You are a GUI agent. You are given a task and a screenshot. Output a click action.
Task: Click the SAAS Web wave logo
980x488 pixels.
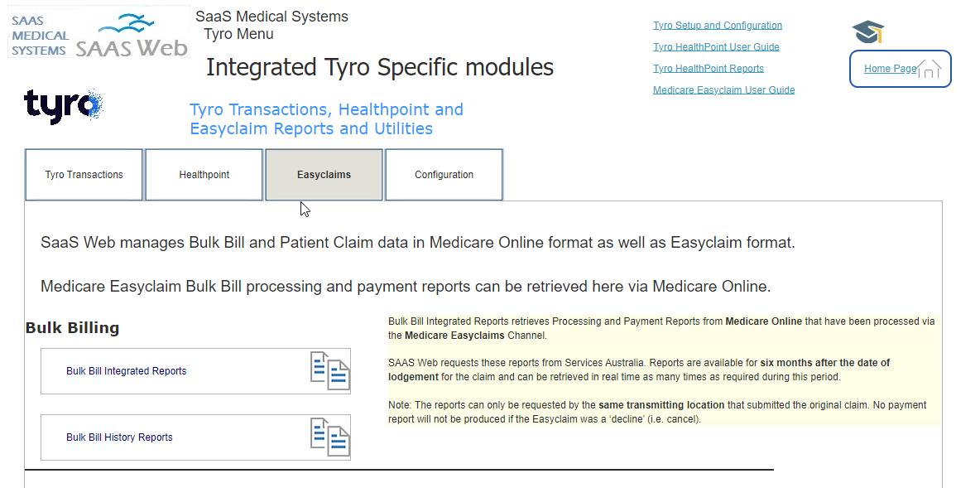(x=132, y=36)
